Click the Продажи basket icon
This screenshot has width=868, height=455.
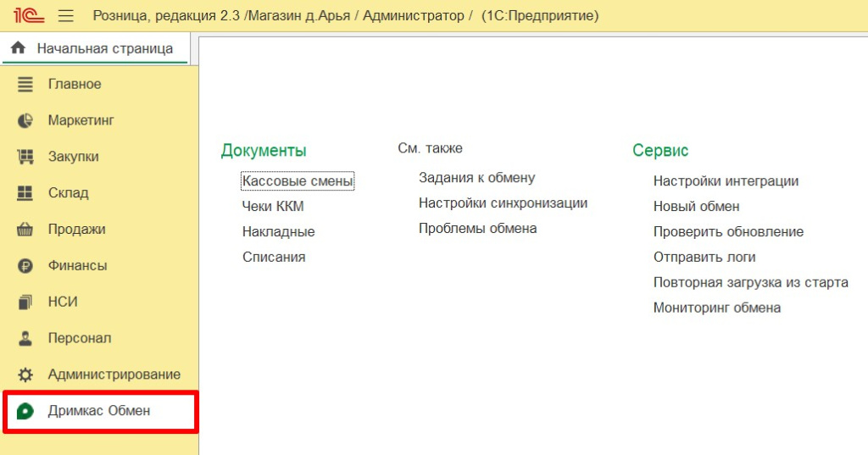coord(25,230)
